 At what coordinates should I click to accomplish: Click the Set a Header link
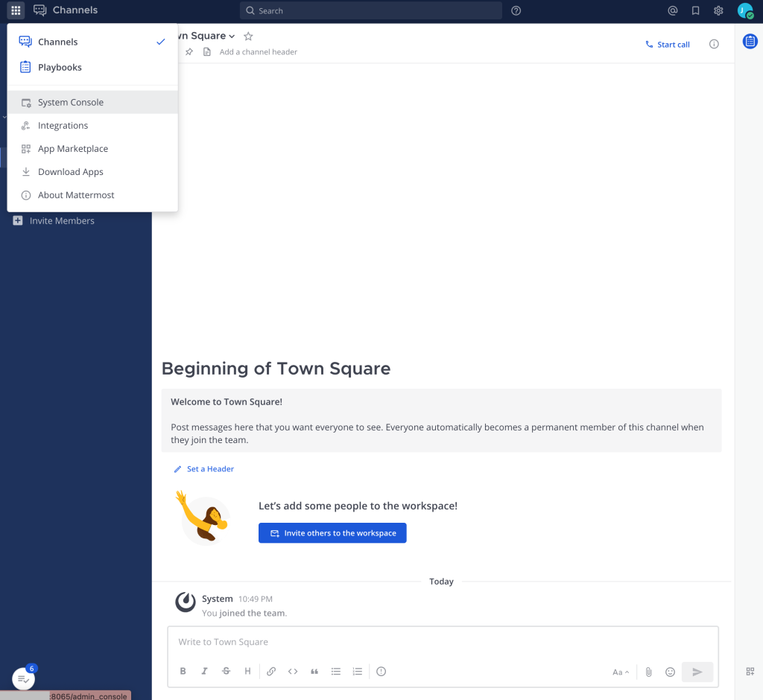coord(209,469)
